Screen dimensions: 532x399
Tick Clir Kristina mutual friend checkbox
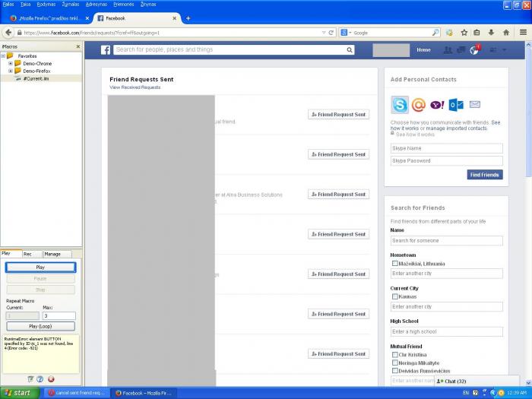(395, 355)
